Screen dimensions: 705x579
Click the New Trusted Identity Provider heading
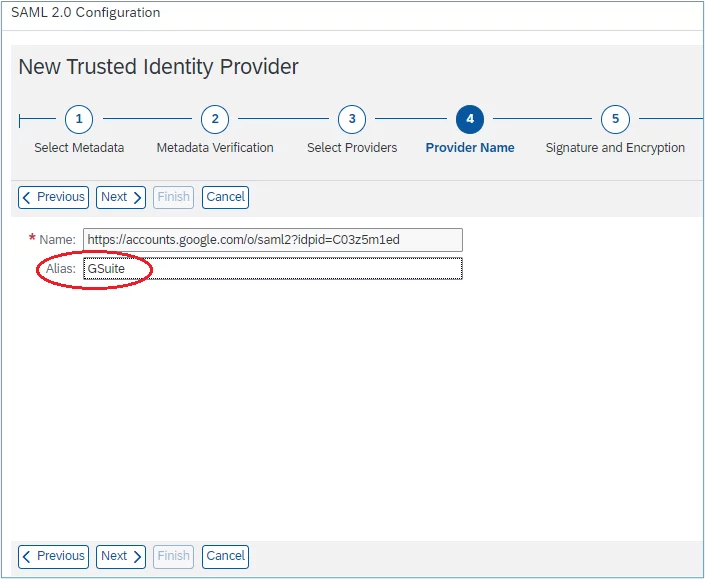(158, 67)
